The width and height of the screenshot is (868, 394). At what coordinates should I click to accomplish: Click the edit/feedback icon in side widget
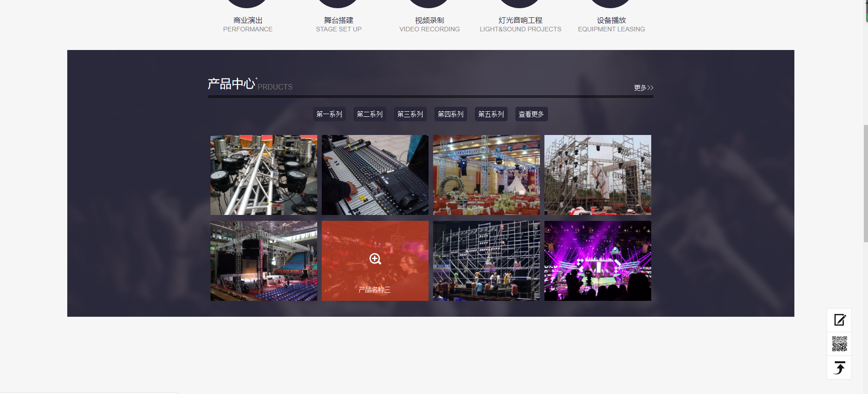(x=839, y=320)
